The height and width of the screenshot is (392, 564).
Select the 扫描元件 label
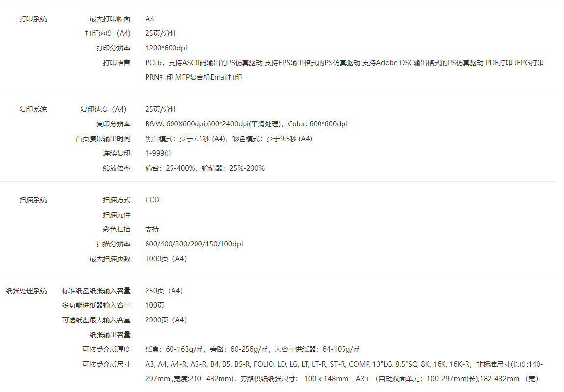[x=117, y=215]
